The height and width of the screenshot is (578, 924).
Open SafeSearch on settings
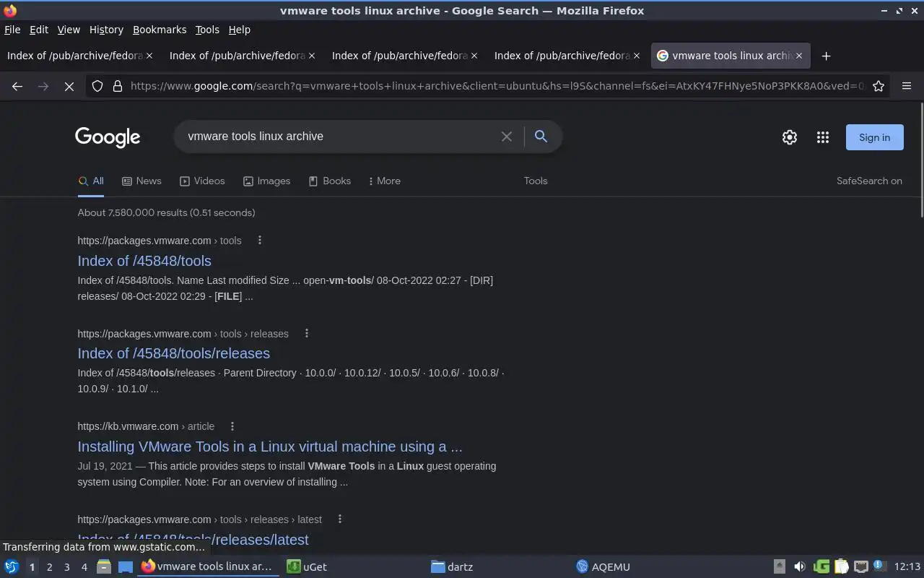pos(869,181)
